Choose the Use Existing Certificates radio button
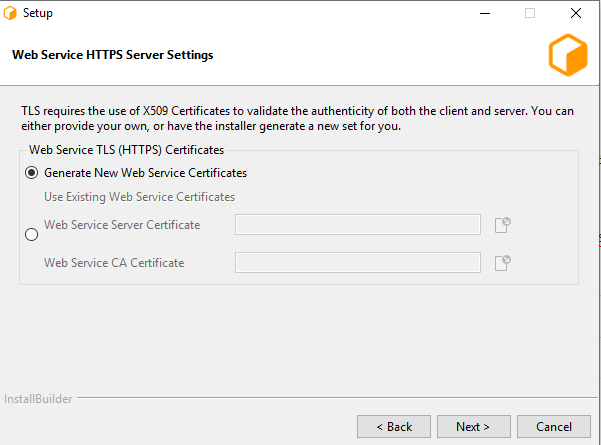The image size is (601, 445). (x=32, y=235)
